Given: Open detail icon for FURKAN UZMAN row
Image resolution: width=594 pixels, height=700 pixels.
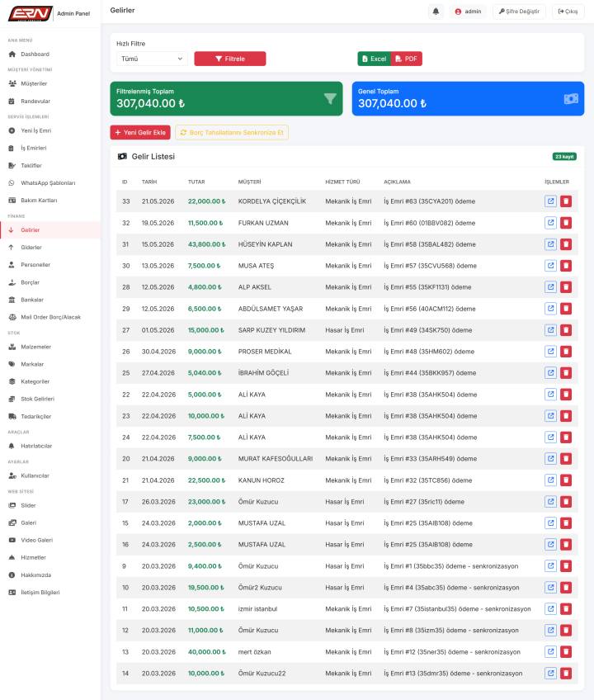Looking at the screenshot, I should [551, 223].
